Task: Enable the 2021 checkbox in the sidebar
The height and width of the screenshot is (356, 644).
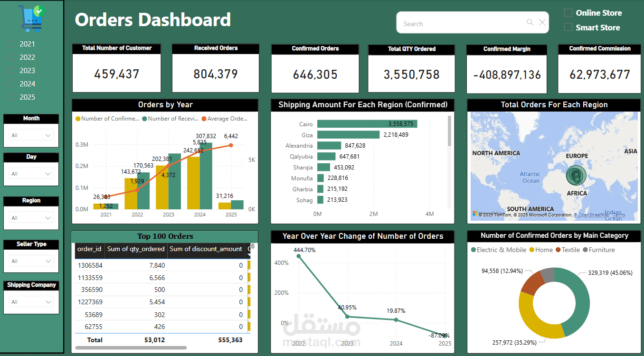Action: (11, 43)
